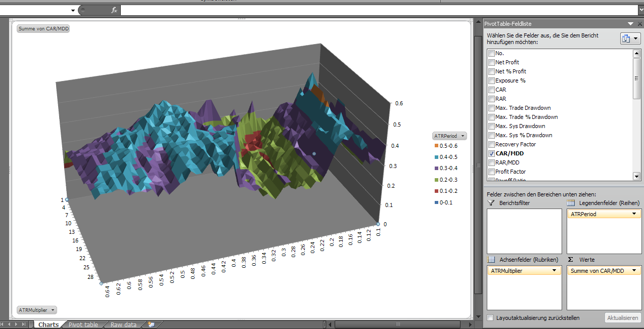Switch to the Raw data sheet tab
Screen dimensions: 644x329
(x=123, y=324)
